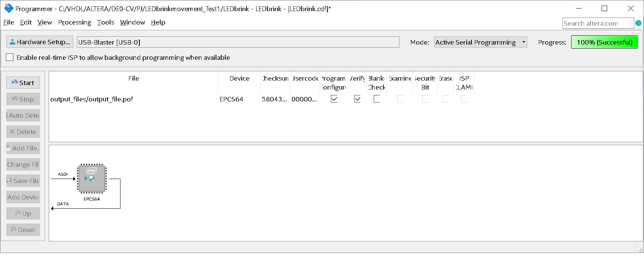
Task: Open the Help menu
Action: [x=158, y=22]
